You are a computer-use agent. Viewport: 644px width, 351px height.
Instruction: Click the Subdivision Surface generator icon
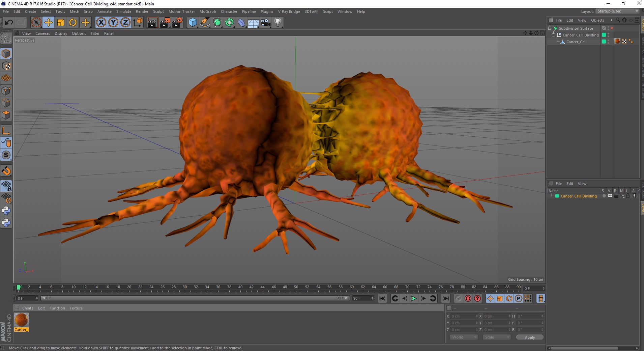217,23
